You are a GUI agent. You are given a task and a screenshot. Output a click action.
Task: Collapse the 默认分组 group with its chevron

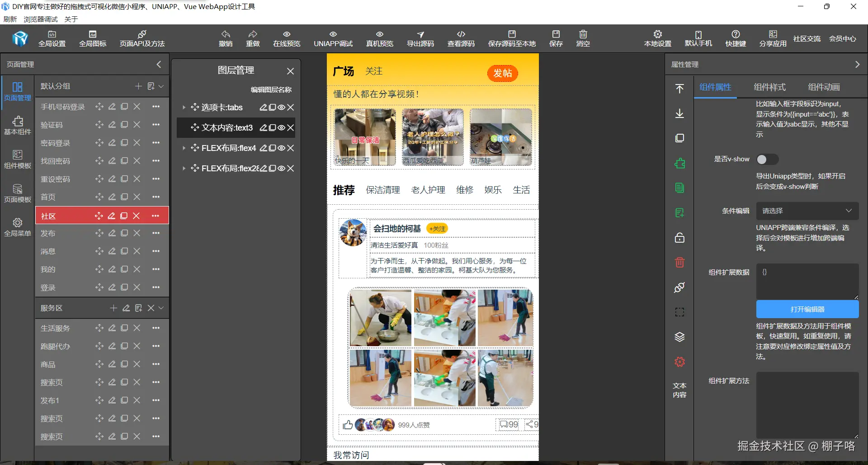(161, 86)
